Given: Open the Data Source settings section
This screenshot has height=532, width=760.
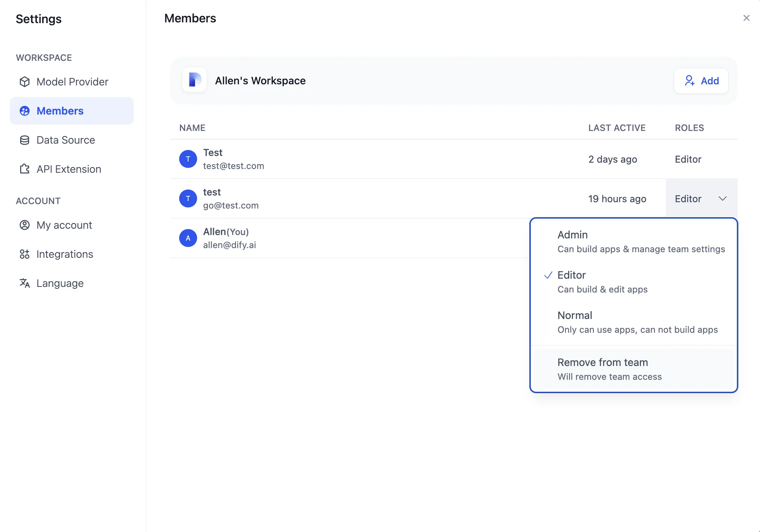Looking at the screenshot, I should pos(66,140).
